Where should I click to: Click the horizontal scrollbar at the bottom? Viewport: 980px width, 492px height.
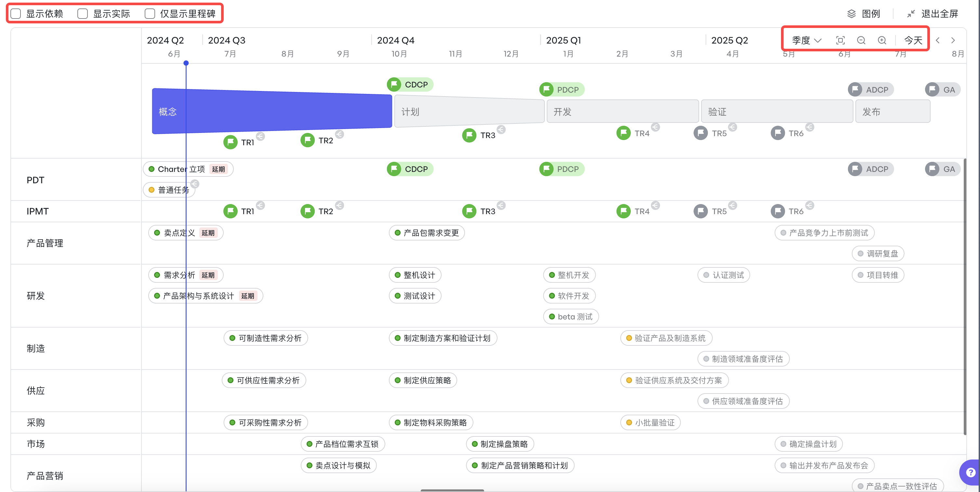point(452,490)
